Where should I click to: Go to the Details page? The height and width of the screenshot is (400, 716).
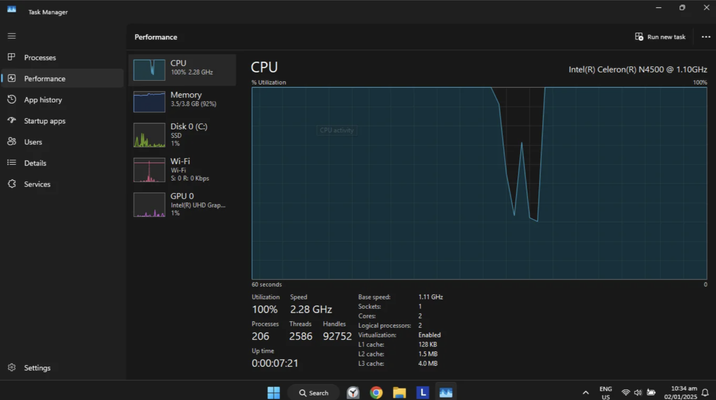(63, 163)
